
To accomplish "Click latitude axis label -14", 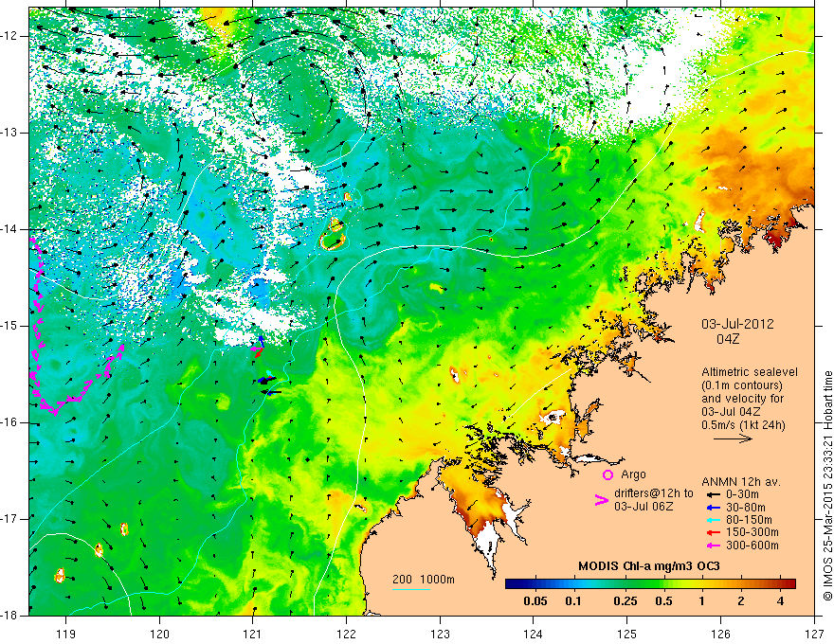I will (x=9, y=229).
